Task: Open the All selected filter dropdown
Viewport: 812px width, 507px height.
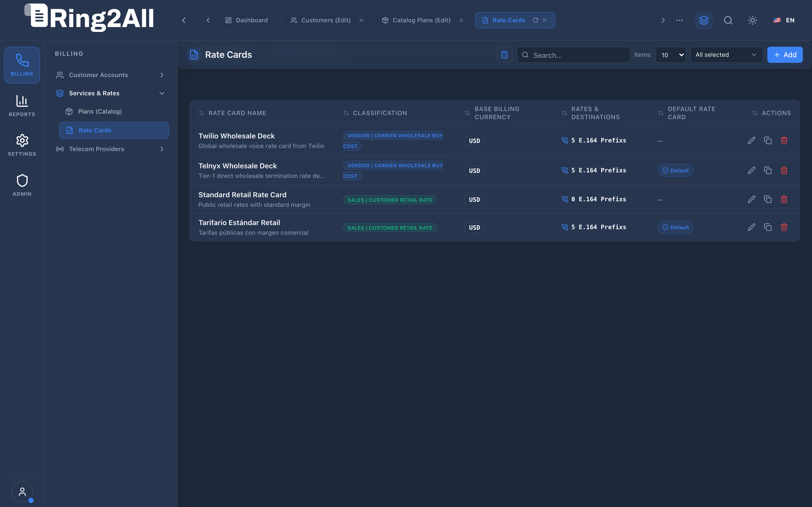Action: (726, 55)
